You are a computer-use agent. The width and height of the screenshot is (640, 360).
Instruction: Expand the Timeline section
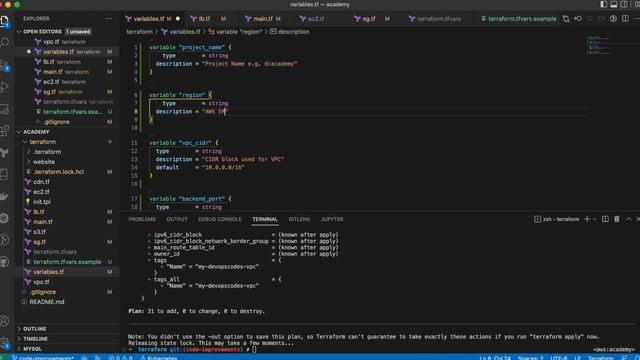pyautogui.click(x=36, y=339)
